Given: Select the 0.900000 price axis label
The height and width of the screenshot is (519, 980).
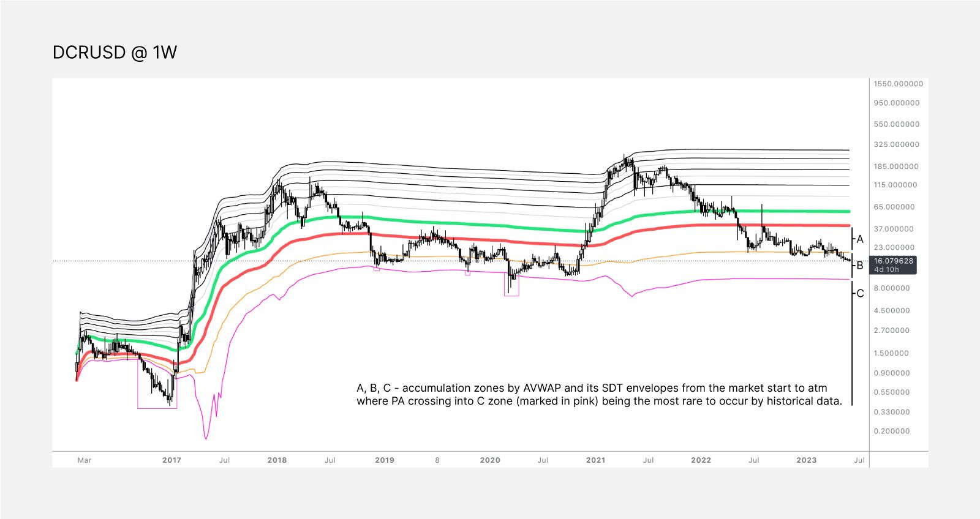Looking at the screenshot, I should [892, 373].
